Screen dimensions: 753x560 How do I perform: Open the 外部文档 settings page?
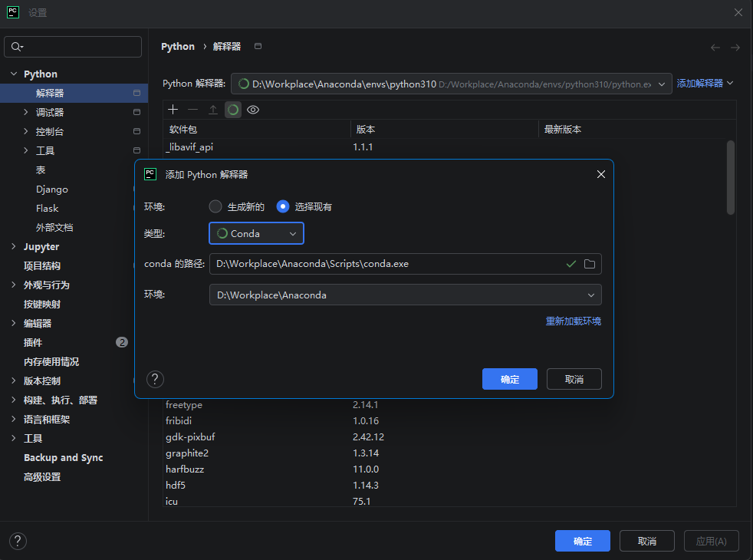[54, 228]
